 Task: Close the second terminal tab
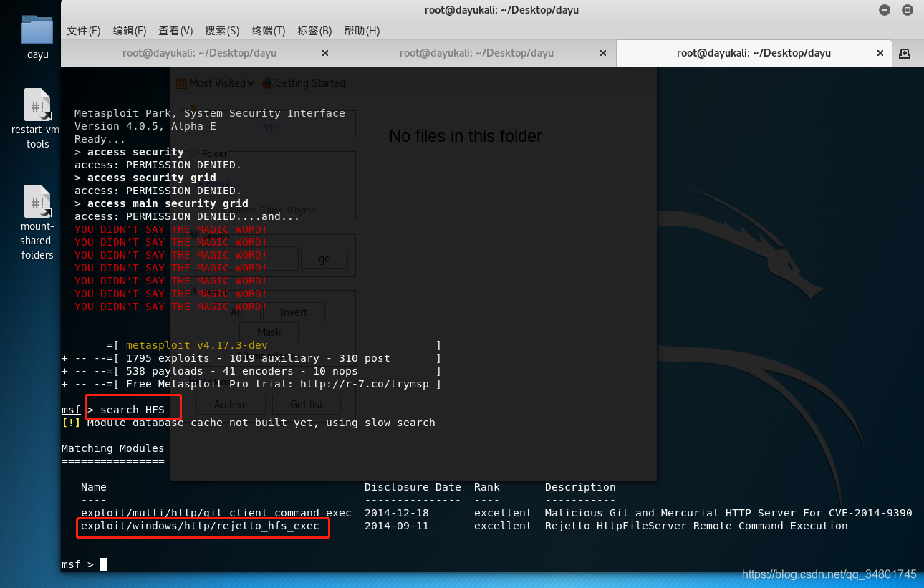tap(602, 53)
